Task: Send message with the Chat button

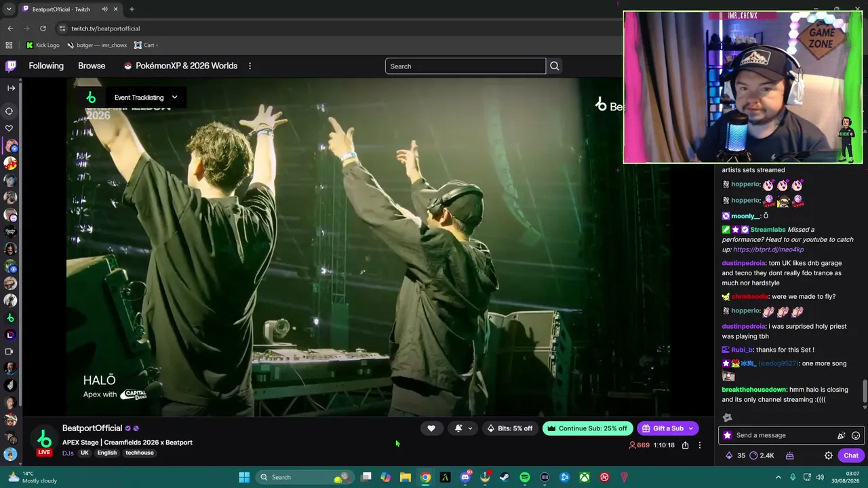Action: pyautogui.click(x=851, y=455)
